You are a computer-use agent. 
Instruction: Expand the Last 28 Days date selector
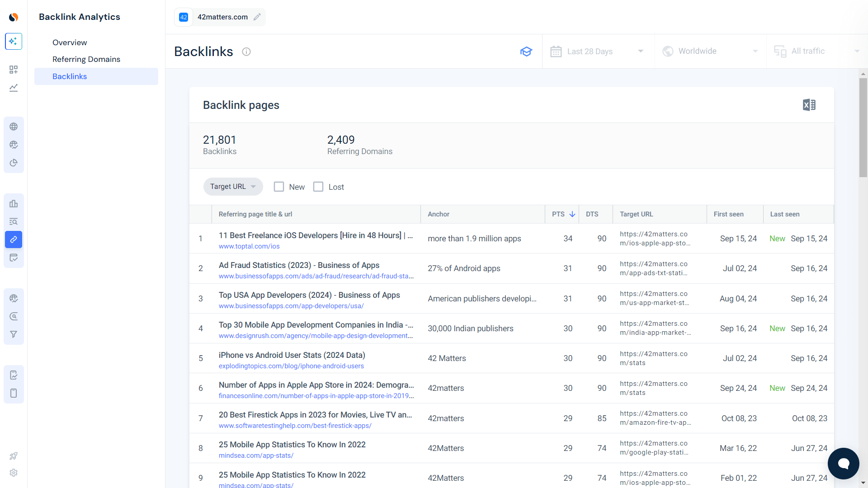(x=598, y=51)
